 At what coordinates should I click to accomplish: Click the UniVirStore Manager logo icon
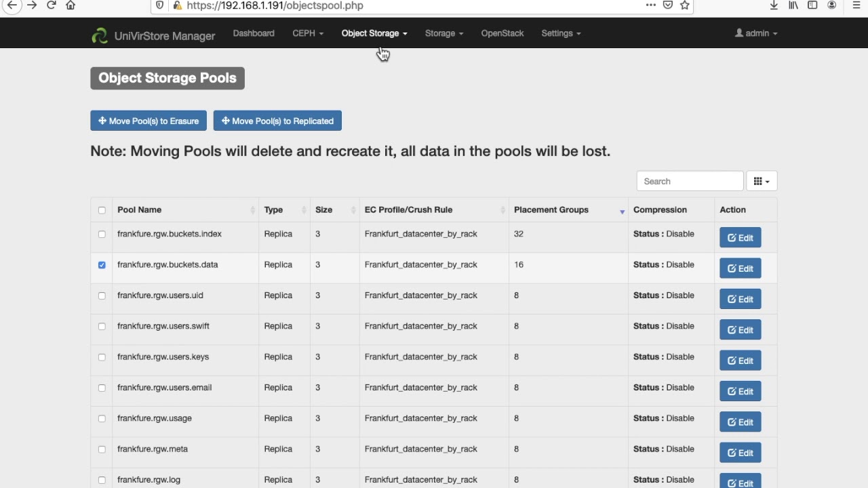point(100,35)
